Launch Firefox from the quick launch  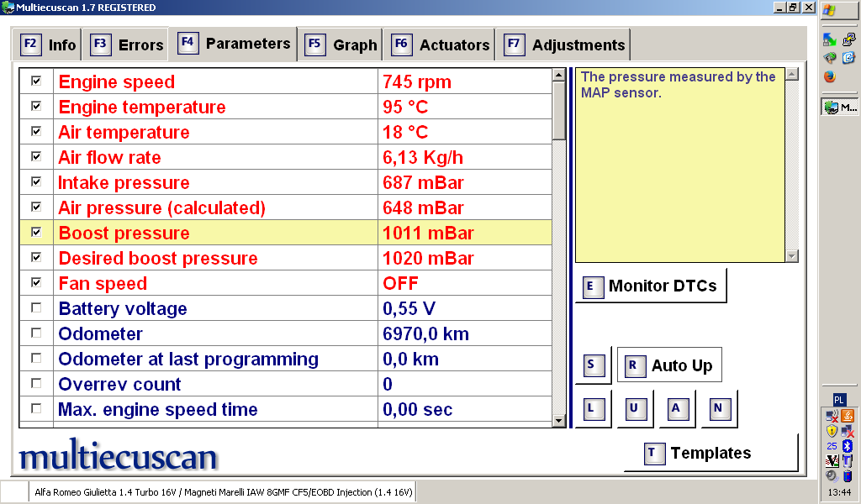pyautogui.click(x=830, y=76)
